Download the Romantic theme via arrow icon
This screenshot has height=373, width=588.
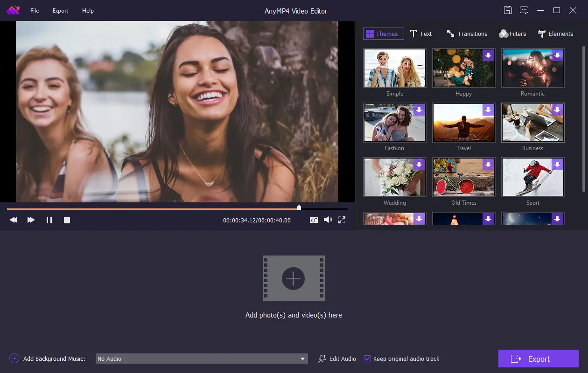coord(557,55)
